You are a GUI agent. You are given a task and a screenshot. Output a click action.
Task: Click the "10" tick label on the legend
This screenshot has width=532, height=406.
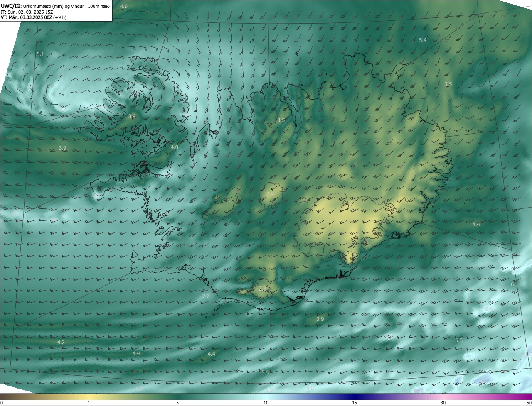pyautogui.click(x=266, y=403)
